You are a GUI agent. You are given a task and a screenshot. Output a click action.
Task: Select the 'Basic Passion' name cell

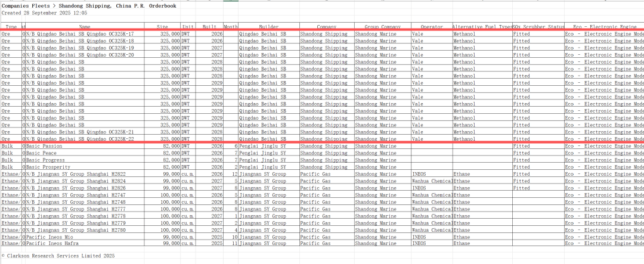(85, 146)
